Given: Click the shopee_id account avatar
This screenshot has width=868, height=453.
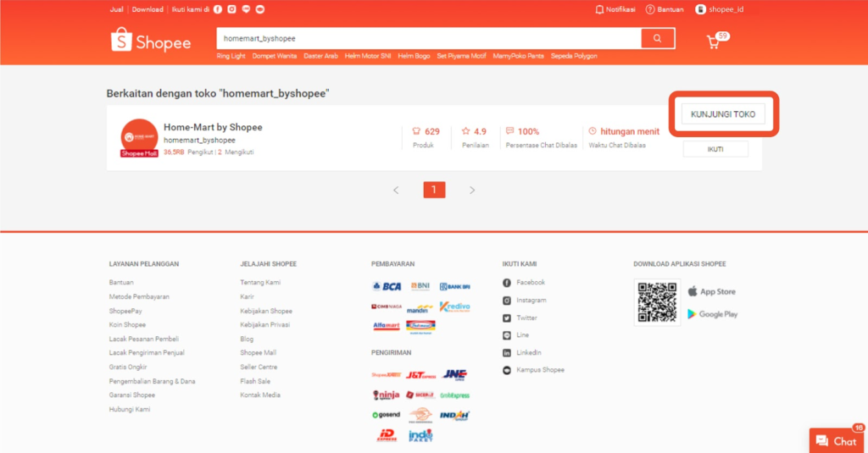Looking at the screenshot, I should point(700,9).
